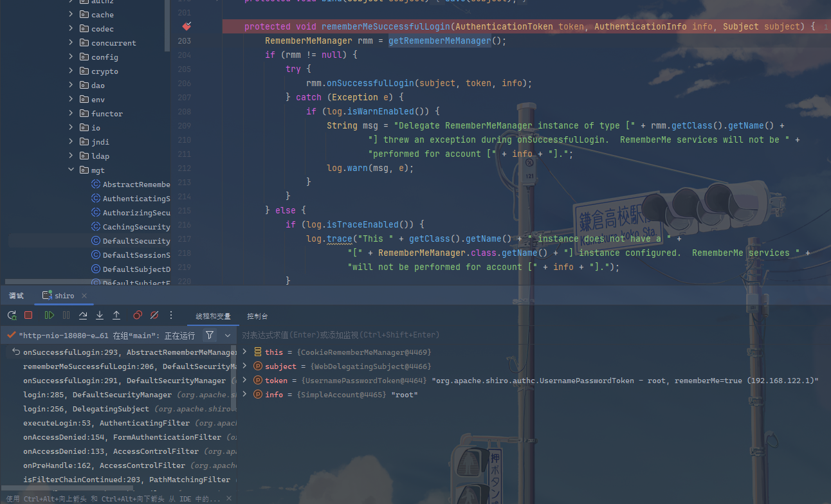Expand the 'this' variable node
The height and width of the screenshot is (504, 831).
244,352
